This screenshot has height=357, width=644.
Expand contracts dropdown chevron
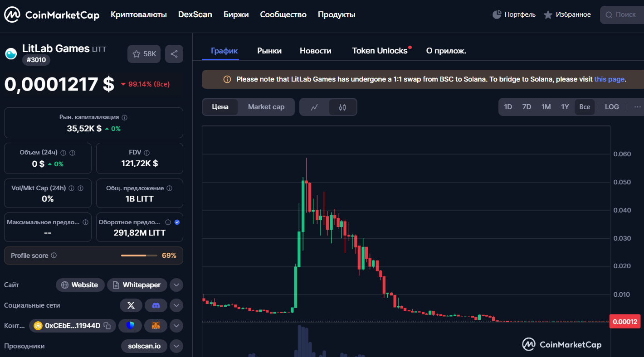point(176,325)
